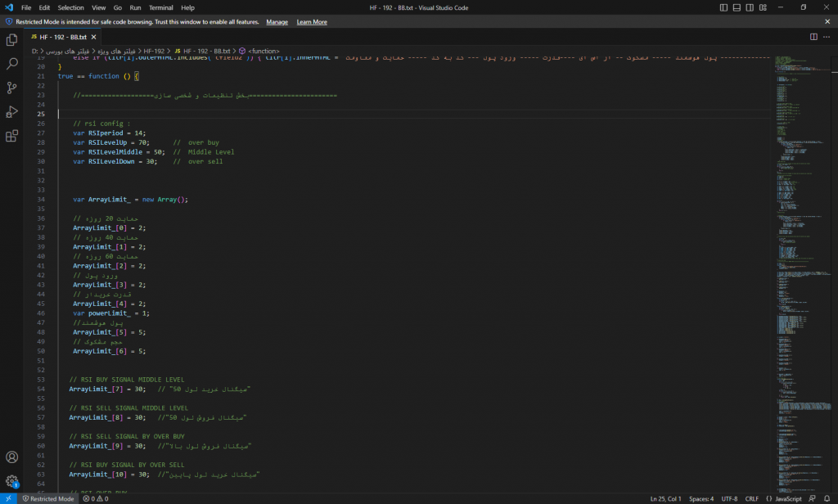This screenshot has width=838, height=504.
Task: Click the Manage link in restricted banner
Action: click(x=277, y=22)
